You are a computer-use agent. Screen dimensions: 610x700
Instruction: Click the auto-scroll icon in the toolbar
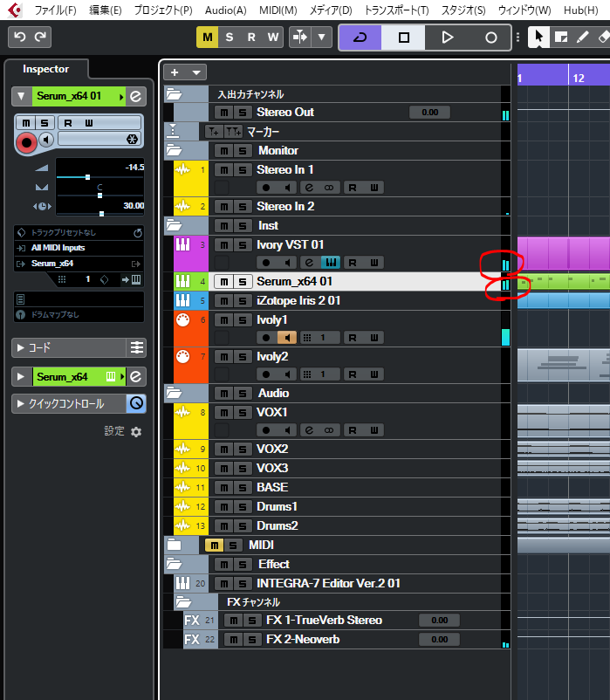(300, 37)
